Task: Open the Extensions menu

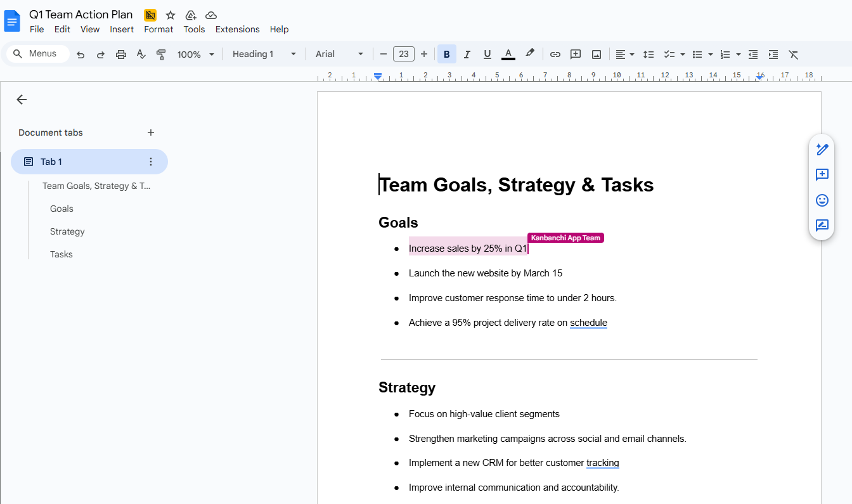Action: [237, 29]
